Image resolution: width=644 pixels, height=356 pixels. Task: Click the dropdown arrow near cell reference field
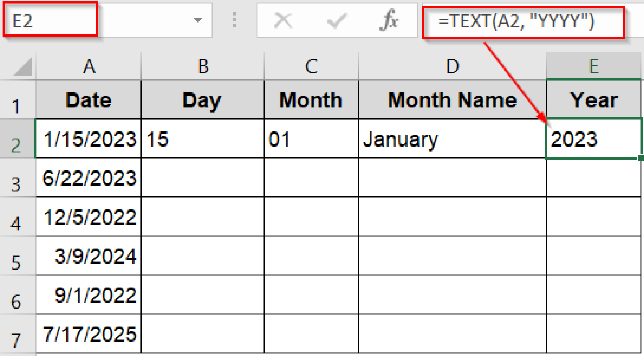pos(197,20)
